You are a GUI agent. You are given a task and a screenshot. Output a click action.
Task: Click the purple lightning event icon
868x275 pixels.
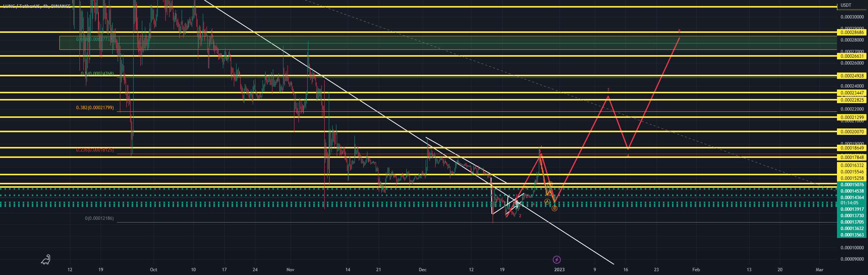point(557,260)
